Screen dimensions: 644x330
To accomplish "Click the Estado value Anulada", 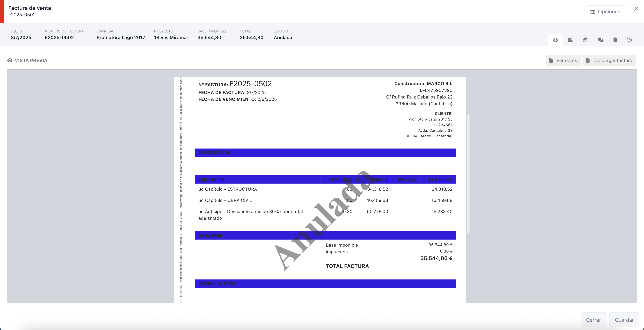I will pyautogui.click(x=283, y=37).
